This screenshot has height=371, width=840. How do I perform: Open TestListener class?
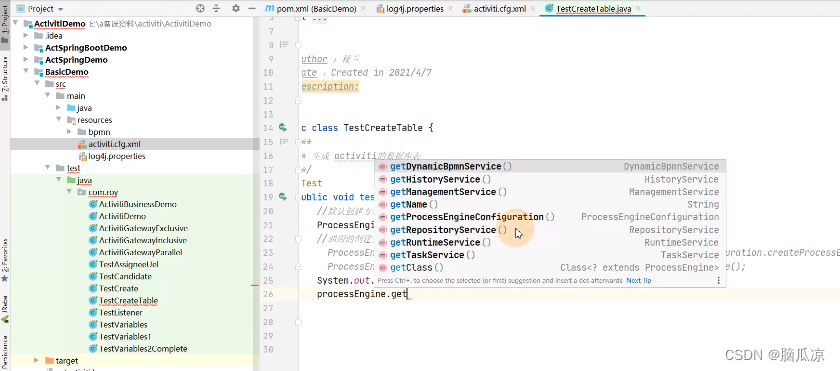pyautogui.click(x=121, y=313)
